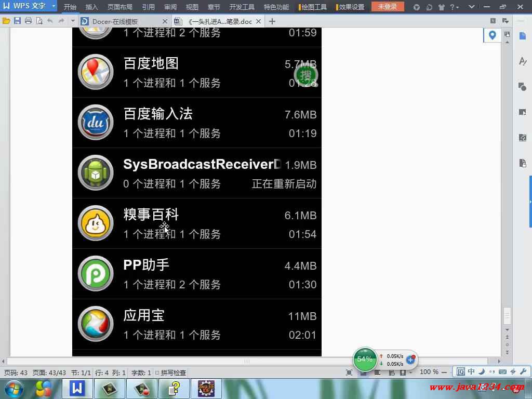Click the blue plus accelerate button on widget
The width and height of the screenshot is (532, 399).
pos(410,360)
